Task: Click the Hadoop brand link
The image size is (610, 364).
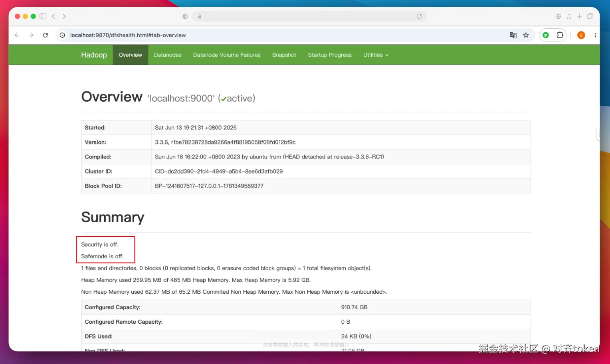Action: [94, 55]
